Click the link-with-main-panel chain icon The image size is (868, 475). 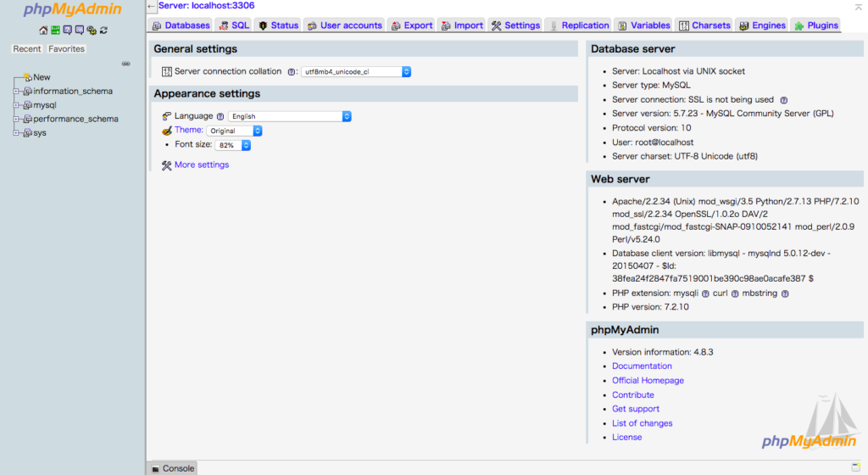tap(126, 64)
